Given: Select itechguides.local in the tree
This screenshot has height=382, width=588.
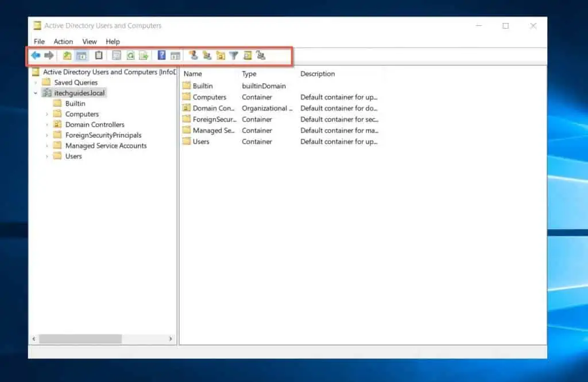Looking at the screenshot, I should (x=79, y=93).
